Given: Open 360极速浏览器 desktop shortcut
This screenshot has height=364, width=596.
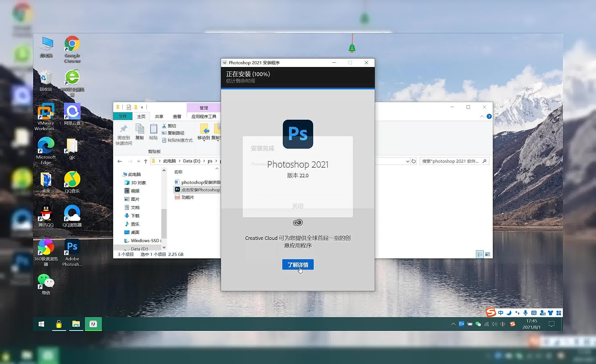Looking at the screenshot, I should point(46,253).
